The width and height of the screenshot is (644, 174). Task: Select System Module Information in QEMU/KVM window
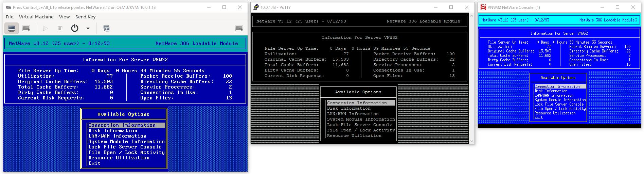coord(126,142)
